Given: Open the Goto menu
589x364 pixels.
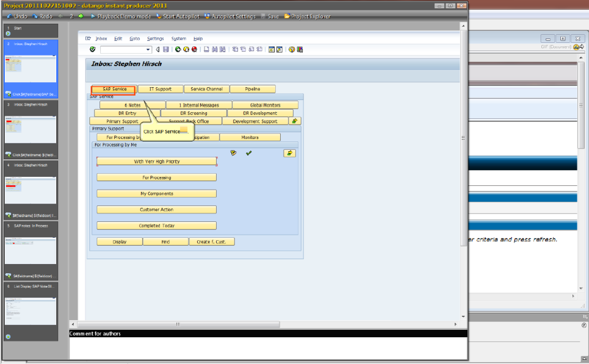Looking at the screenshot, I should pos(134,38).
